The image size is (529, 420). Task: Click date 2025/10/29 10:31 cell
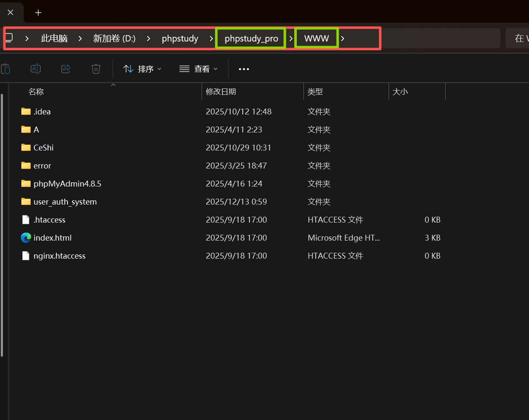[x=239, y=148]
